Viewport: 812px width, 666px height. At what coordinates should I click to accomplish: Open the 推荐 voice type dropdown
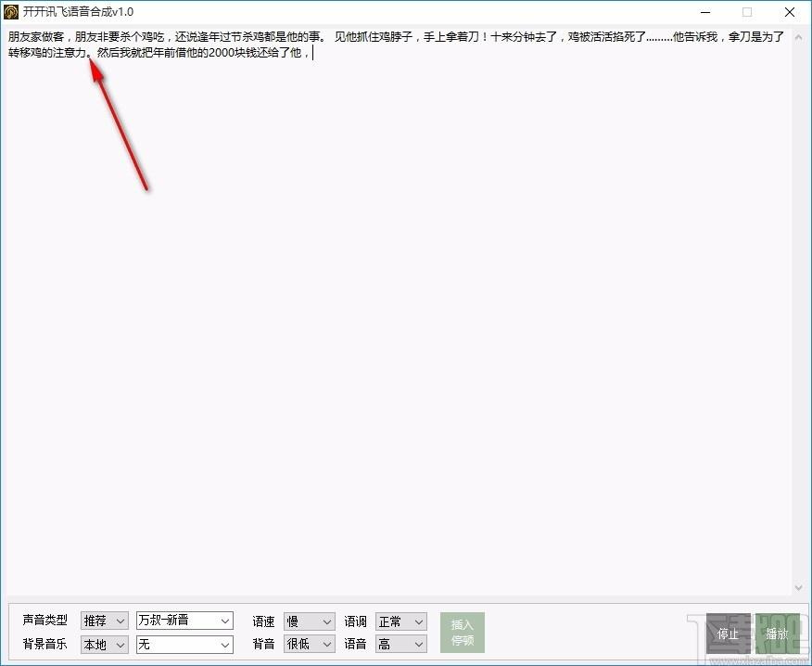[x=104, y=621]
